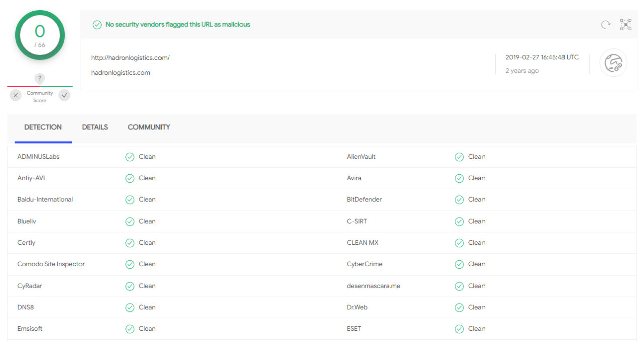Click the http://hadronlogistics.com/ URL text
This screenshot has height=341, width=644.
[x=130, y=58]
